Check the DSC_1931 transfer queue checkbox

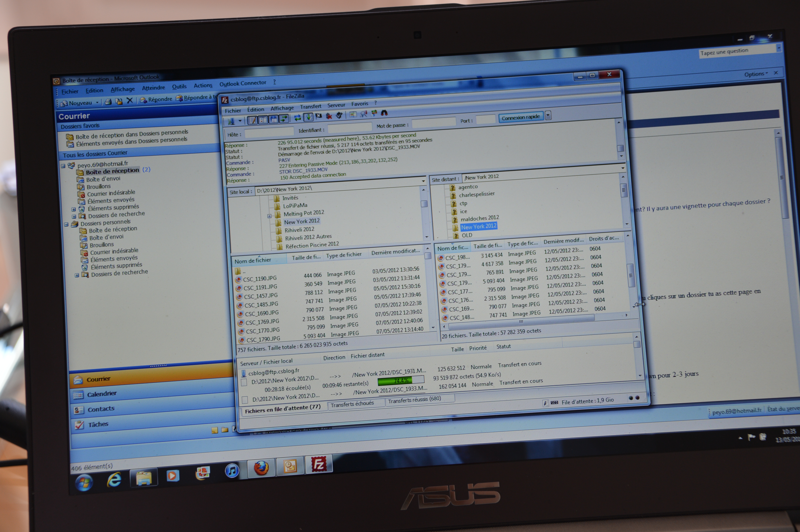click(x=244, y=382)
